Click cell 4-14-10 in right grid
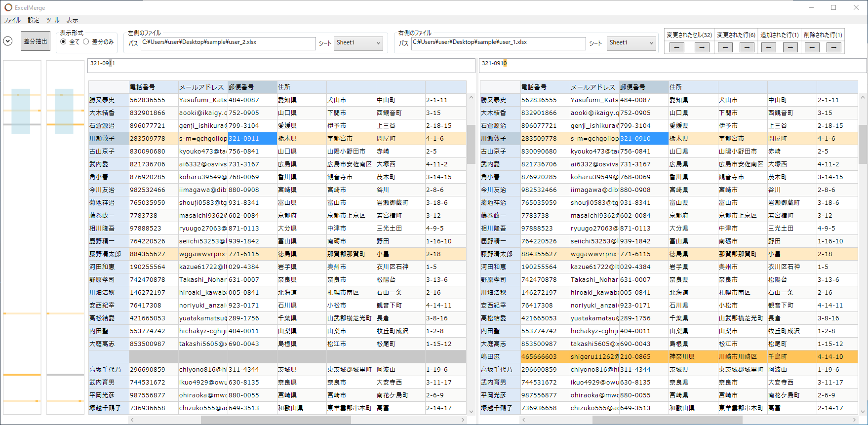Viewport: 868px width, 425px height. 837,357
